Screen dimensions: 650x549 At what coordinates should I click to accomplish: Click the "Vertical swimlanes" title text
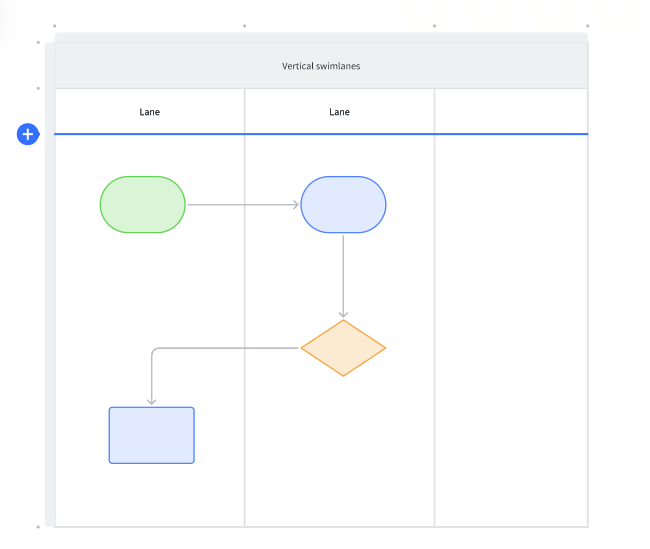click(x=320, y=66)
